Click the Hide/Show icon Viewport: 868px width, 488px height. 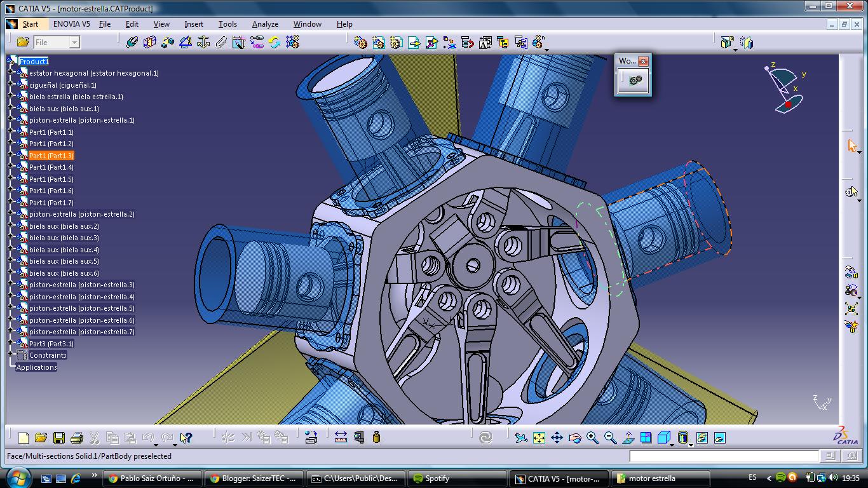702,437
